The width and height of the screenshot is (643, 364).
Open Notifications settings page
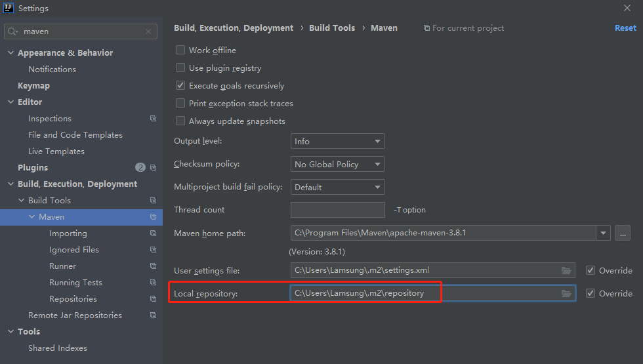click(x=52, y=70)
